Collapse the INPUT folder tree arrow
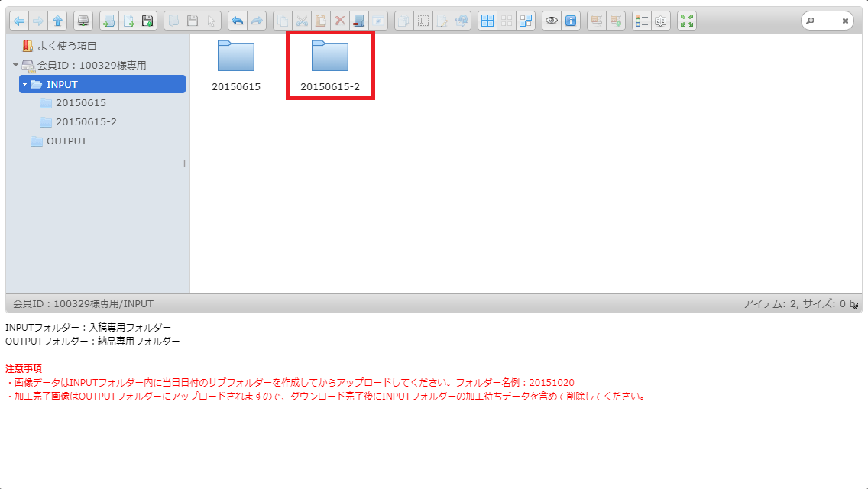868x489 pixels. coord(24,84)
